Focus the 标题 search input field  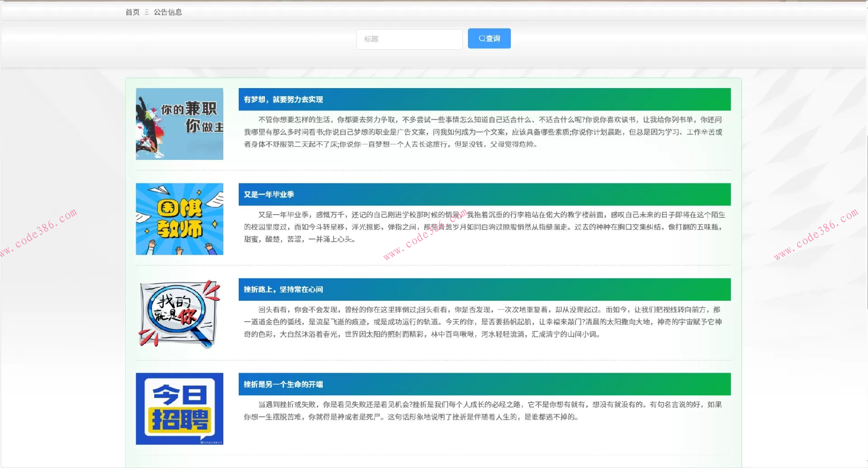coord(409,39)
